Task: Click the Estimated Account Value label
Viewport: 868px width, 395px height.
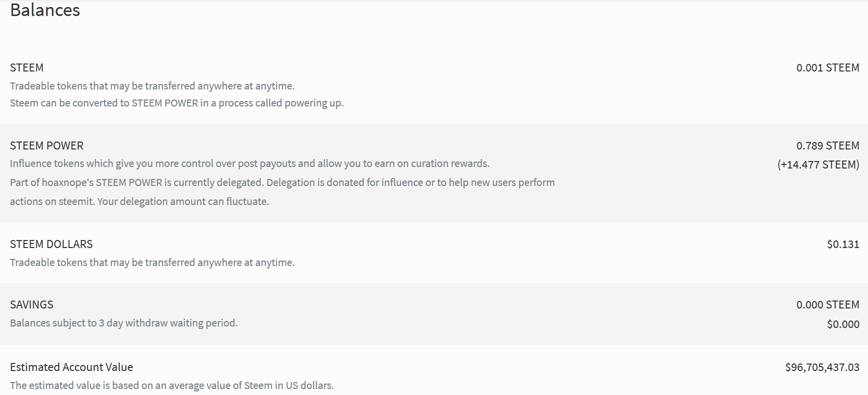Action: 72,367
